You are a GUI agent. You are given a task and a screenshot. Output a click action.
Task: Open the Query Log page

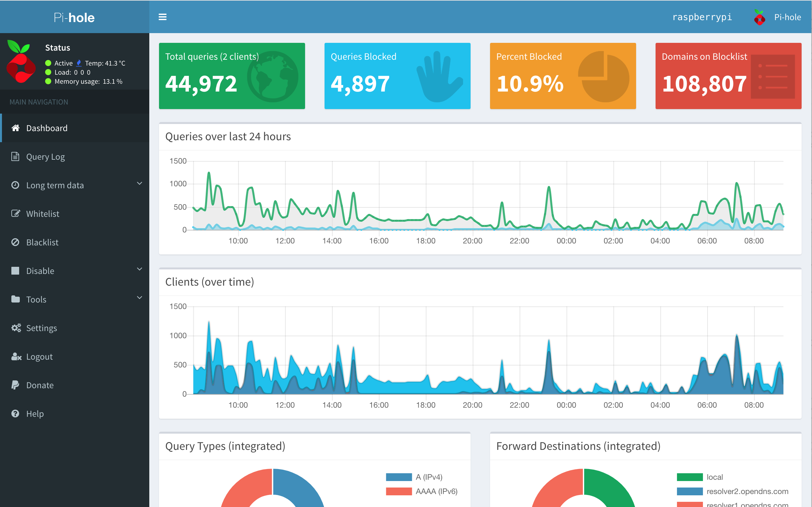click(x=74, y=156)
